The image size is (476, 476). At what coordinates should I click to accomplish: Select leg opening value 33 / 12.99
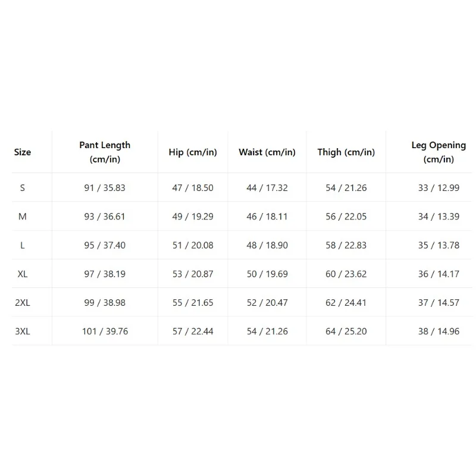439,188
